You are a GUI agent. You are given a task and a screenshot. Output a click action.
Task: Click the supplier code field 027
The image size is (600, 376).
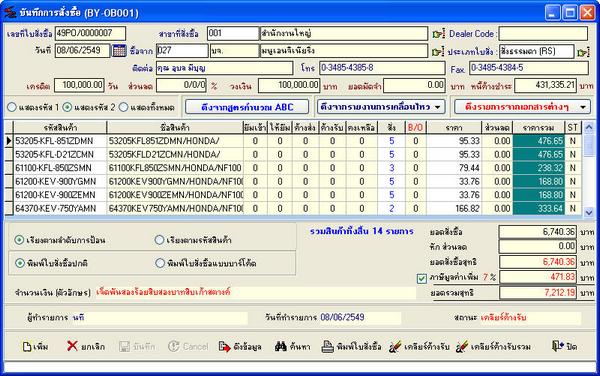(182, 50)
